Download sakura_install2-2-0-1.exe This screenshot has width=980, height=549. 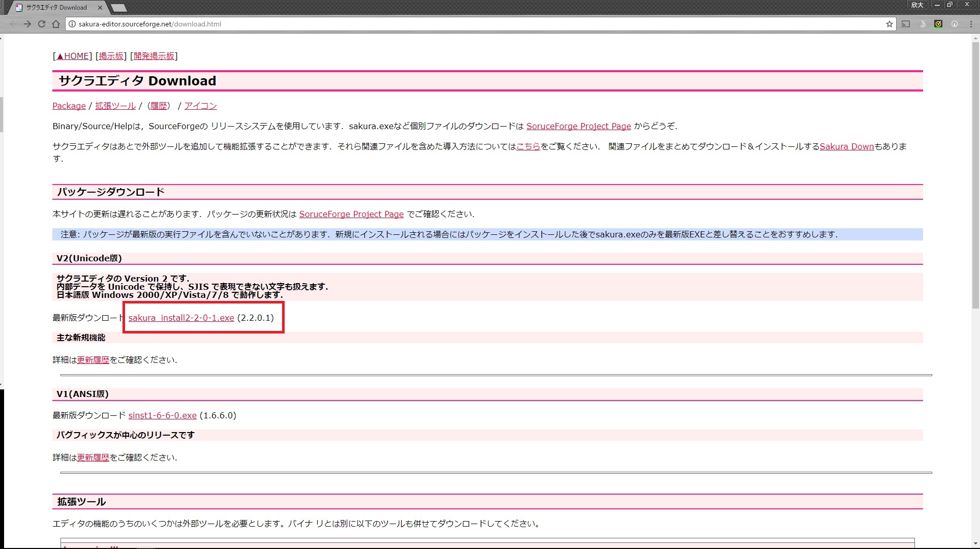pyautogui.click(x=181, y=318)
